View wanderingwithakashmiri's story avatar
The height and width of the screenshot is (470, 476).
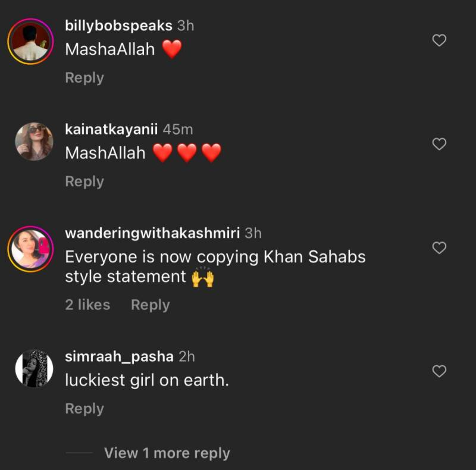(31, 249)
